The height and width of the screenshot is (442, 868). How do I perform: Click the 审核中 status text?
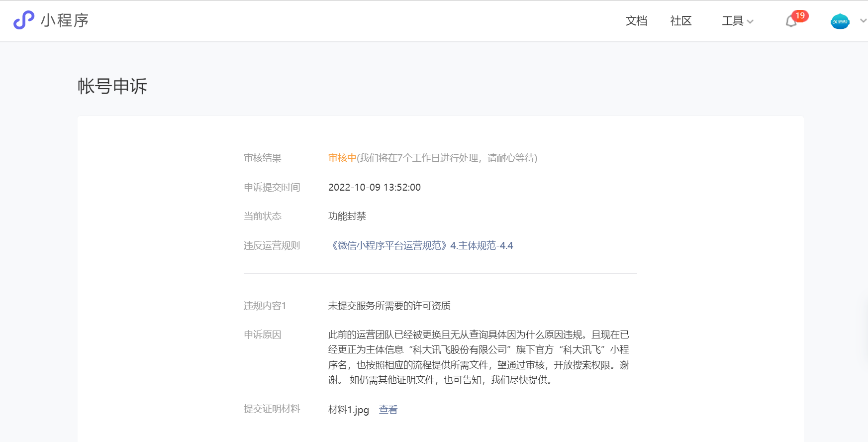342,158
